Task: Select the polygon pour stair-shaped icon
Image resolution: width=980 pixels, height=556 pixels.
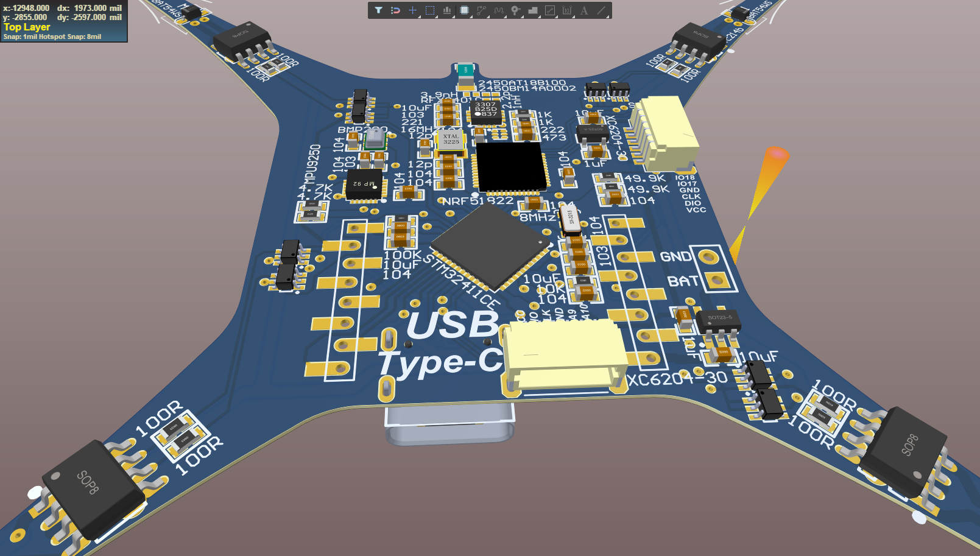Action: [x=533, y=10]
